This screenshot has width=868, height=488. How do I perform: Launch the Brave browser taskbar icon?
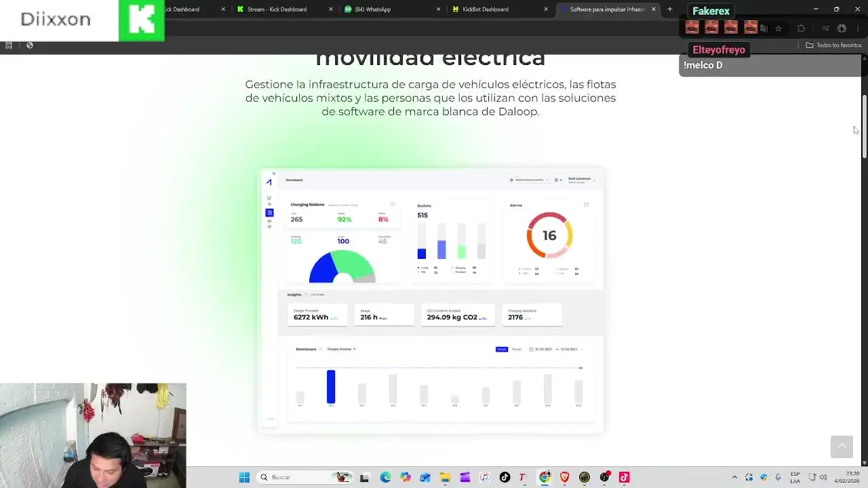click(x=565, y=477)
